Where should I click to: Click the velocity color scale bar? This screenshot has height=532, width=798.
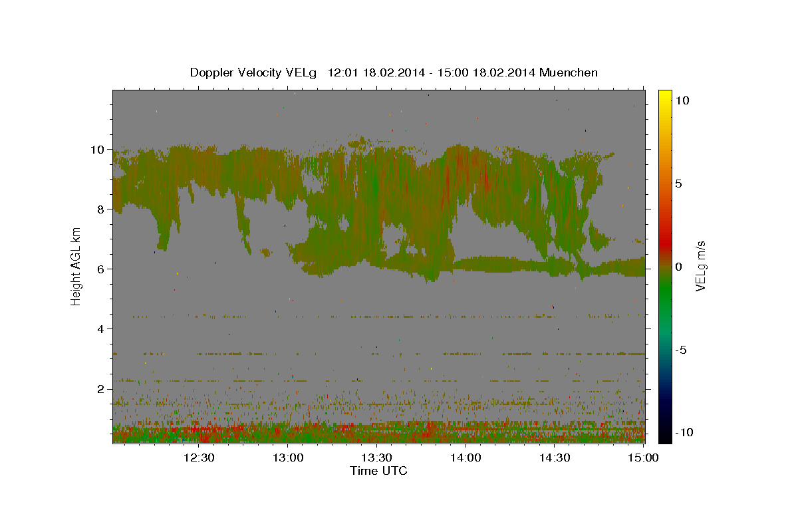(665, 266)
